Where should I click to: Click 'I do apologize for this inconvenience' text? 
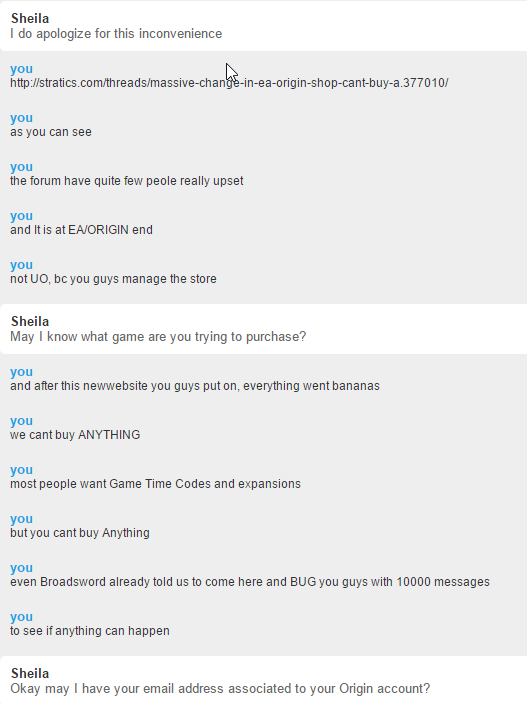116,34
